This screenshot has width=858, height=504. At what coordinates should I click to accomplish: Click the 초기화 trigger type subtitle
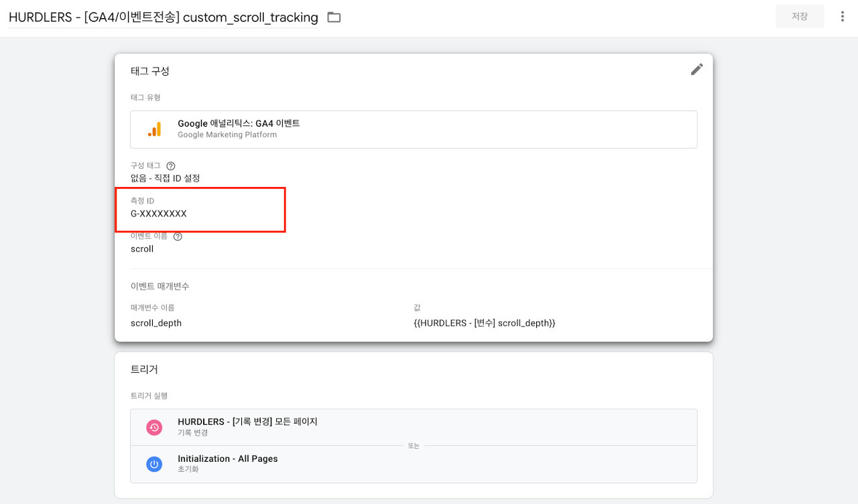188,469
